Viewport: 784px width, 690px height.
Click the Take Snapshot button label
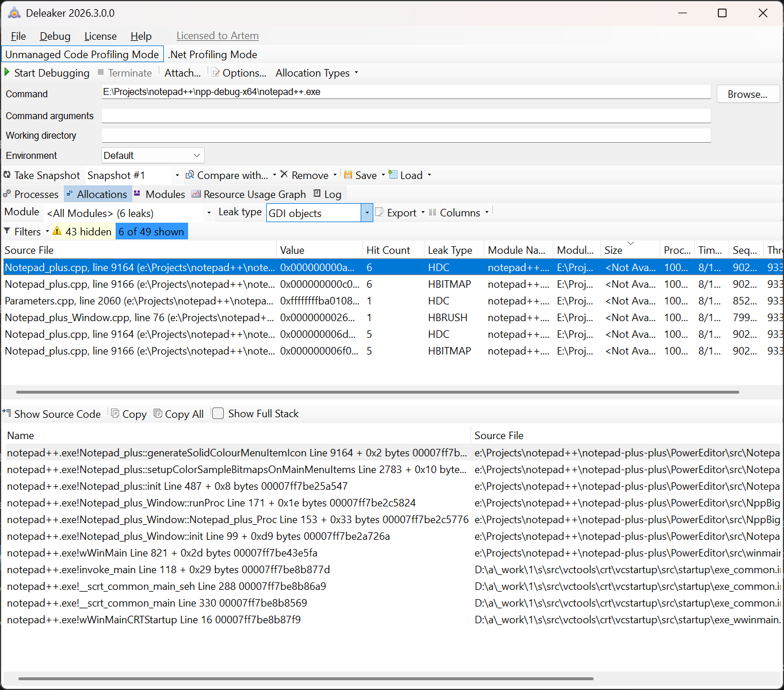click(x=47, y=175)
